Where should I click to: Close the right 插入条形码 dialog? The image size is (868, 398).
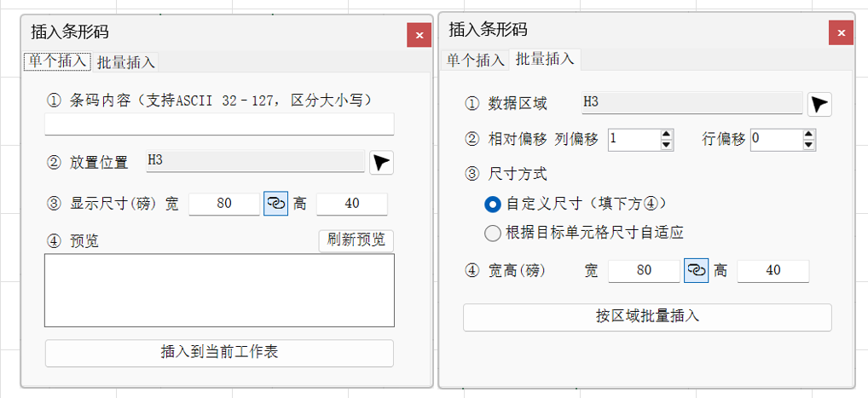click(841, 32)
